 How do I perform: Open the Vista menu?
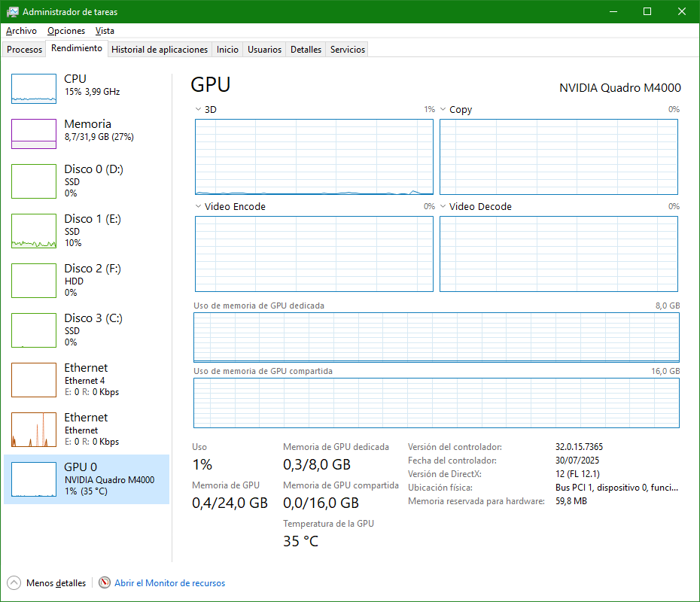tap(105, 31)
